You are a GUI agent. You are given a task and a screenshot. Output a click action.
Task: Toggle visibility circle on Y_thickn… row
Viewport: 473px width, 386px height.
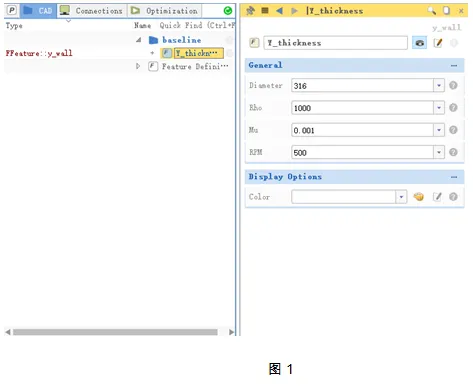click(x=229, y=53)
